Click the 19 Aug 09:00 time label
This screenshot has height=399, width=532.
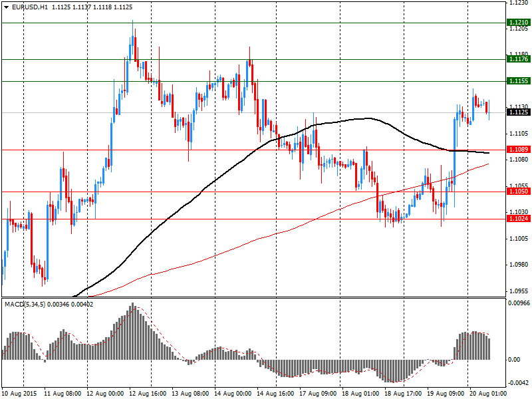[446, 394]
